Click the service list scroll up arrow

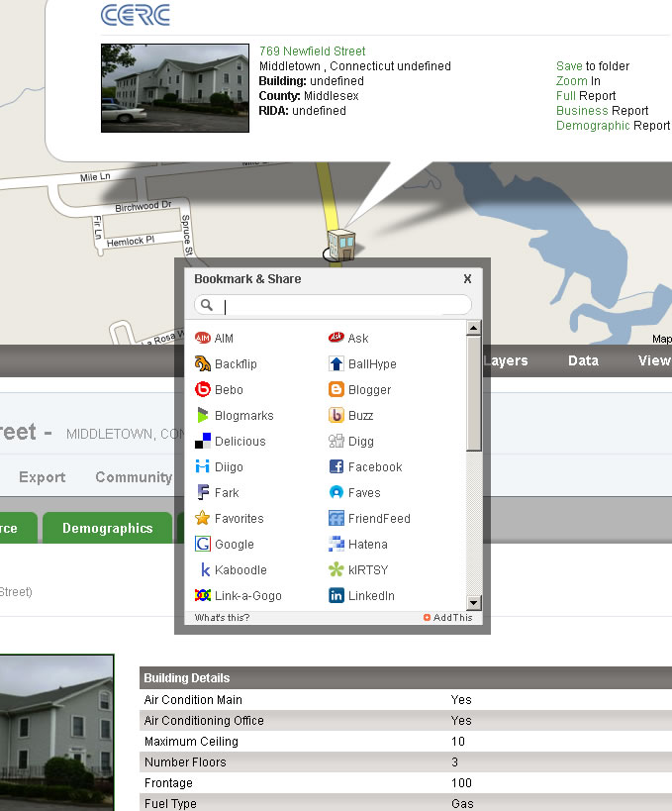click(x=473, y=328)
